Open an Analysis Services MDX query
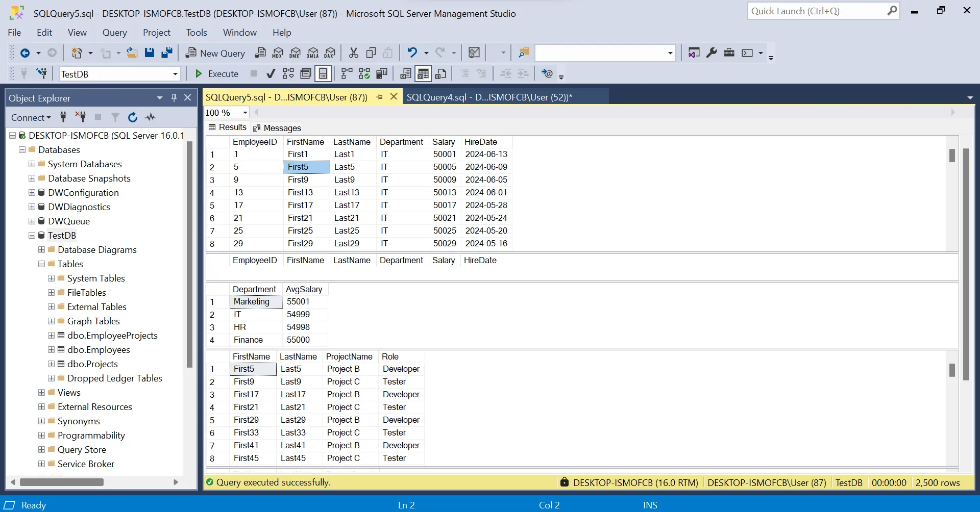This screenshot has width=980, height=512. point(278,53)
